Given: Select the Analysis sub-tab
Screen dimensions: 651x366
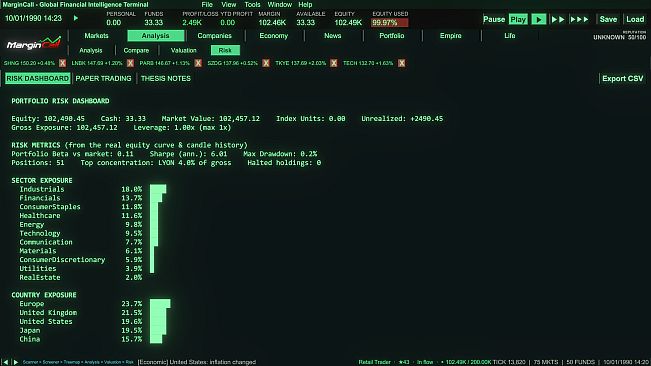Looking at the screenshot, I should coord(91,50).
